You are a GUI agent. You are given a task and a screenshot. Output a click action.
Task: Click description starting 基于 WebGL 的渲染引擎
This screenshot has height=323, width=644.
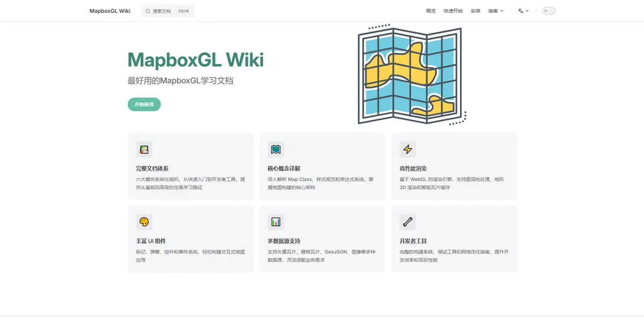[x=452, y=183]
